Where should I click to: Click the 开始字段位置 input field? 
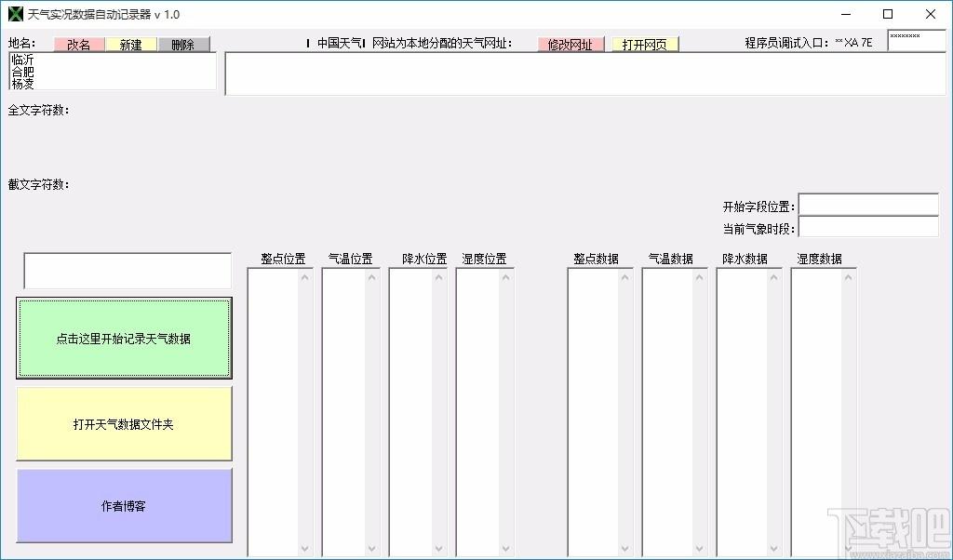868,205
